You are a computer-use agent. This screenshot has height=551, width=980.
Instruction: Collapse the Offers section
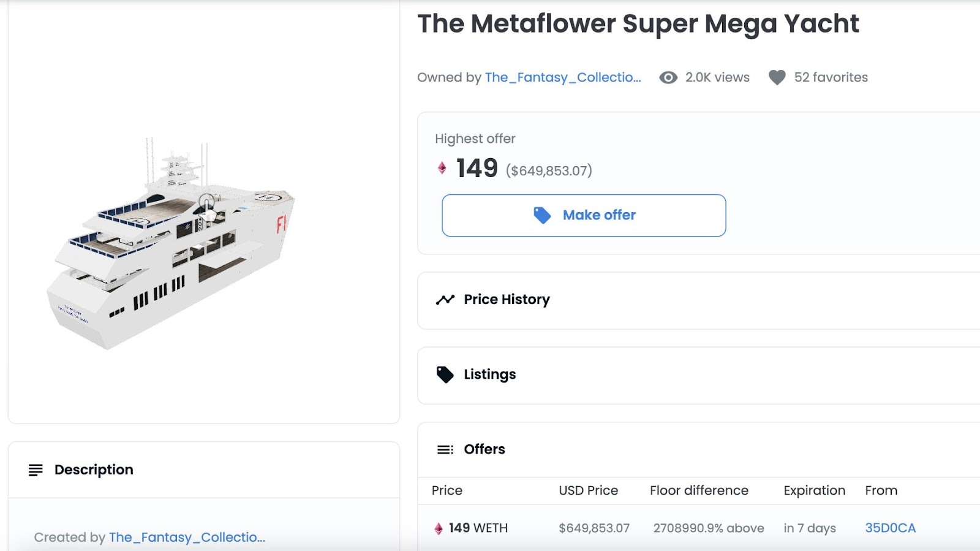[698, 450]
